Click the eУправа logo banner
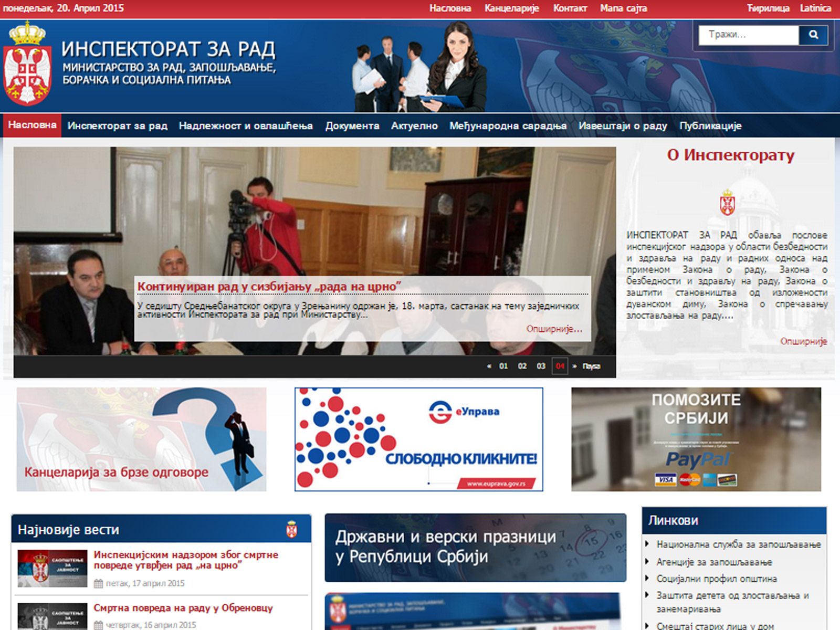 (x=419, y=439)
